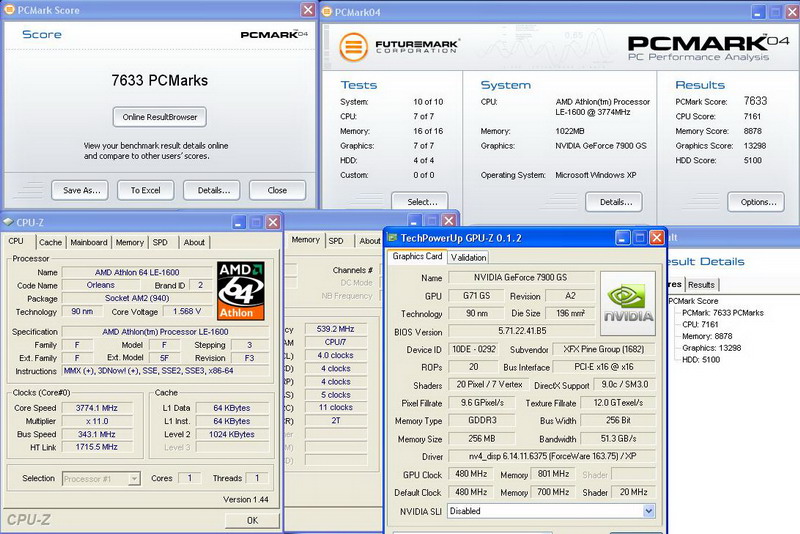Close the PCMark Score window
This screenshot has width=800, height=534.
[x=308, y=10]
